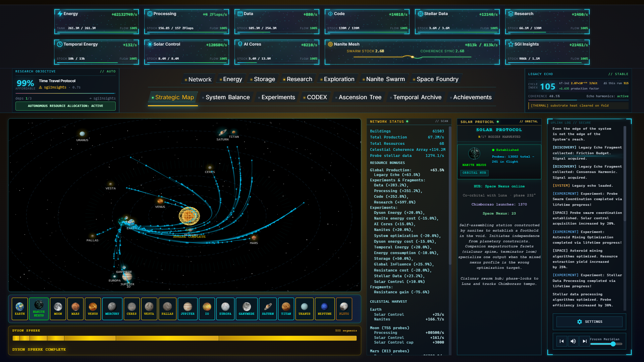Click the sgiInsights dependency link

coord(103,99)
